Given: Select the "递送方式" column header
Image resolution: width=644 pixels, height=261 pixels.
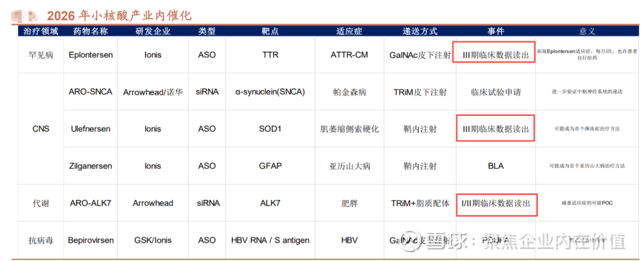Looking at the screenshot, I should click(x=420, y=31).
